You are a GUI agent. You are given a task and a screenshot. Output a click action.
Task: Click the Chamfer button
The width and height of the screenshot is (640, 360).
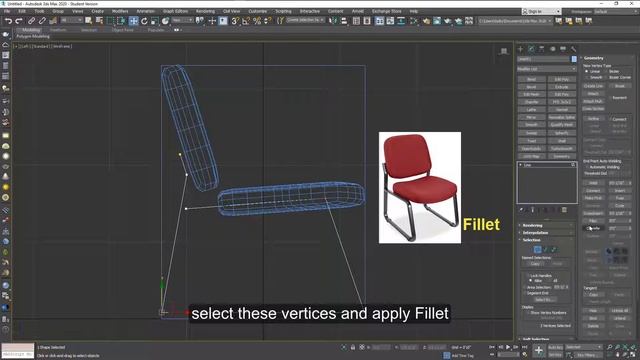point(593,228)
